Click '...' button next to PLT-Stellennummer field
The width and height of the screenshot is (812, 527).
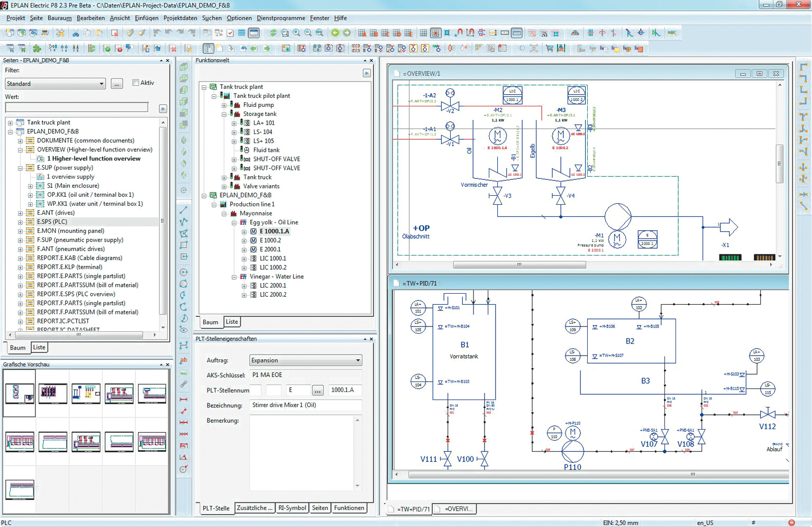317,390
